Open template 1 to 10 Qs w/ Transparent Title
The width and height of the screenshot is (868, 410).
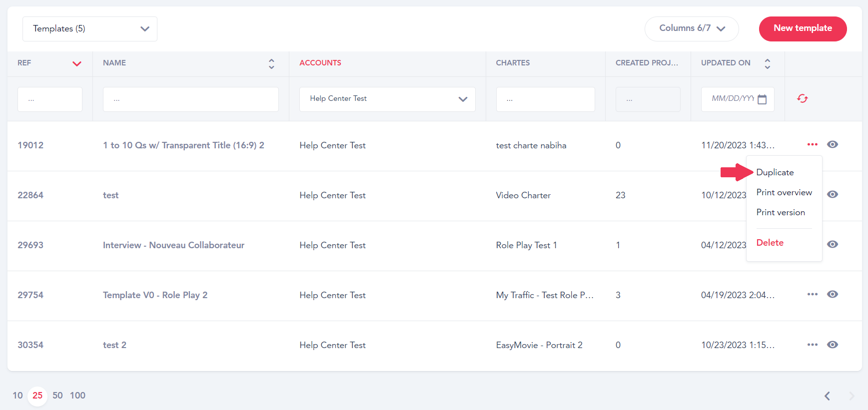point(183,145)
